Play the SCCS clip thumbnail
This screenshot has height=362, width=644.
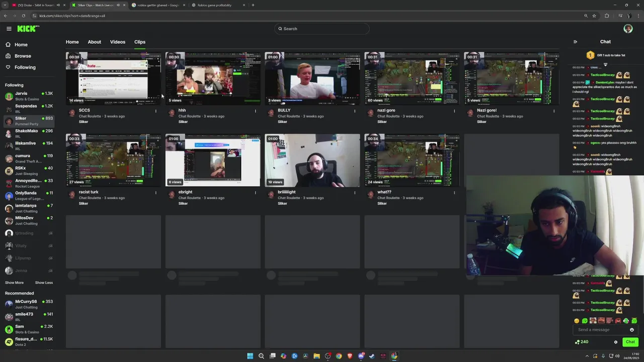coord(113,78)
